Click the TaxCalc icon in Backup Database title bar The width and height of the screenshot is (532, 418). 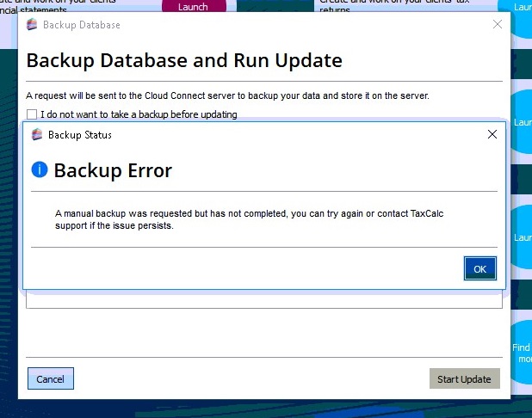tap(33, 25)
